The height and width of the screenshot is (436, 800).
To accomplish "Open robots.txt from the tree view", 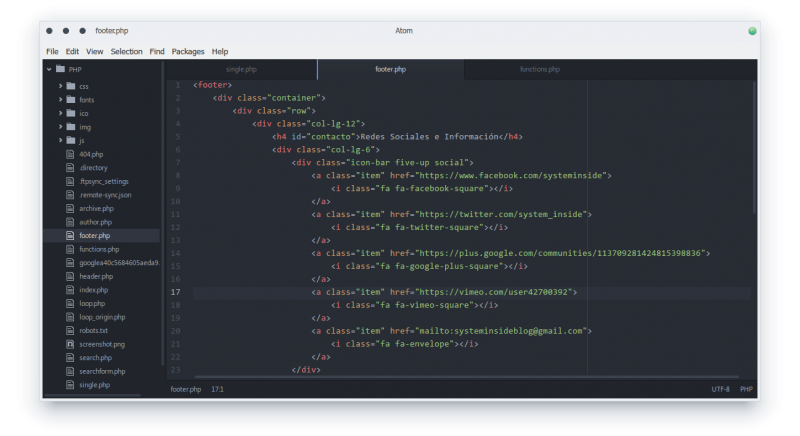I will tap(93, 330).
